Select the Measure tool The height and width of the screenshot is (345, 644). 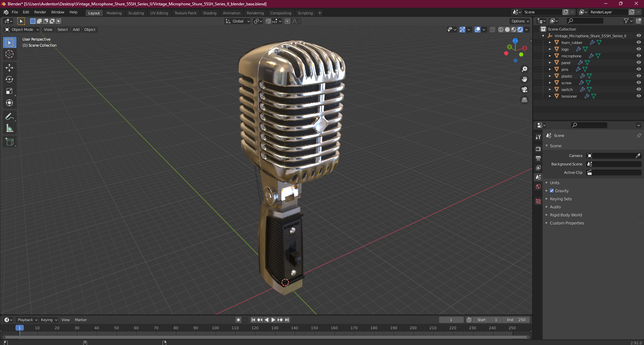(9, 129)
